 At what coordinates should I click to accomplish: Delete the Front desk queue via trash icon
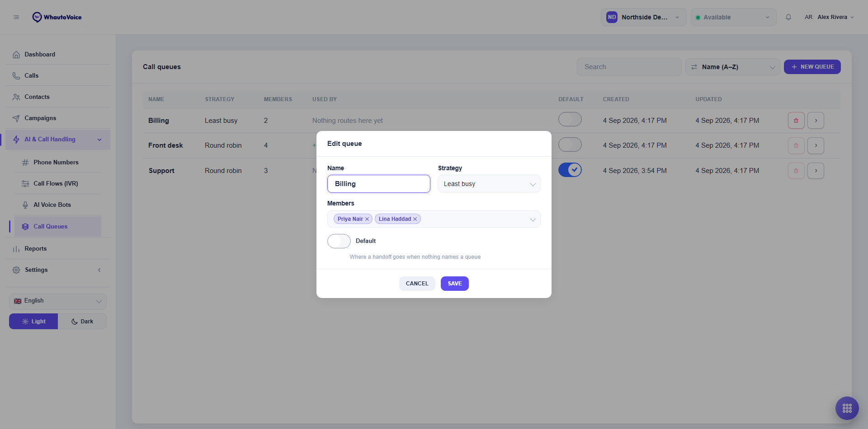(796, 145)
